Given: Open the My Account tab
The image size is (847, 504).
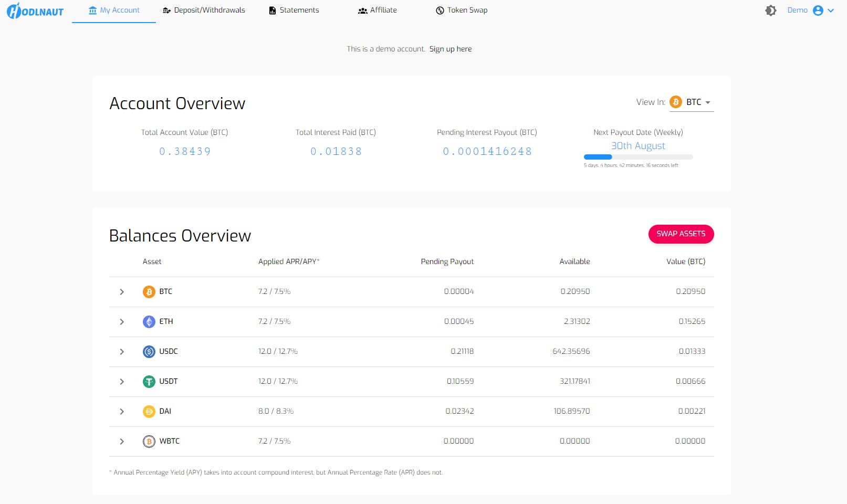Looking at the screenshot, I should (114, 10).
